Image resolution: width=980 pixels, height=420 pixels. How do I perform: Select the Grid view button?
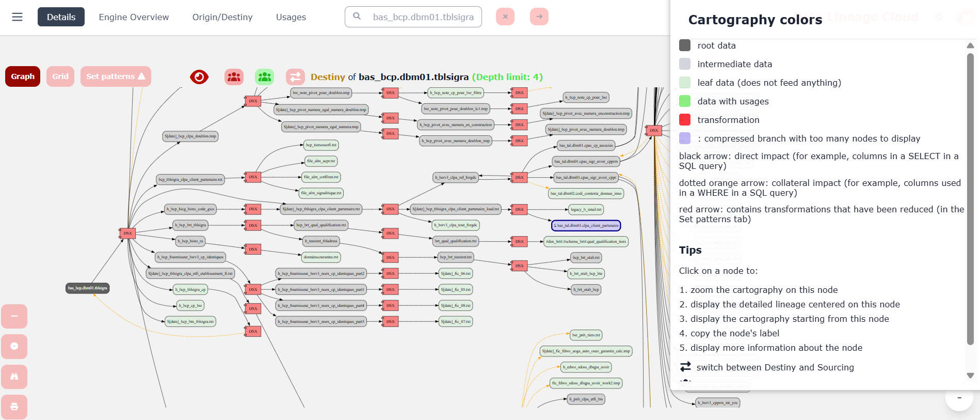click(x=60, y=76)
